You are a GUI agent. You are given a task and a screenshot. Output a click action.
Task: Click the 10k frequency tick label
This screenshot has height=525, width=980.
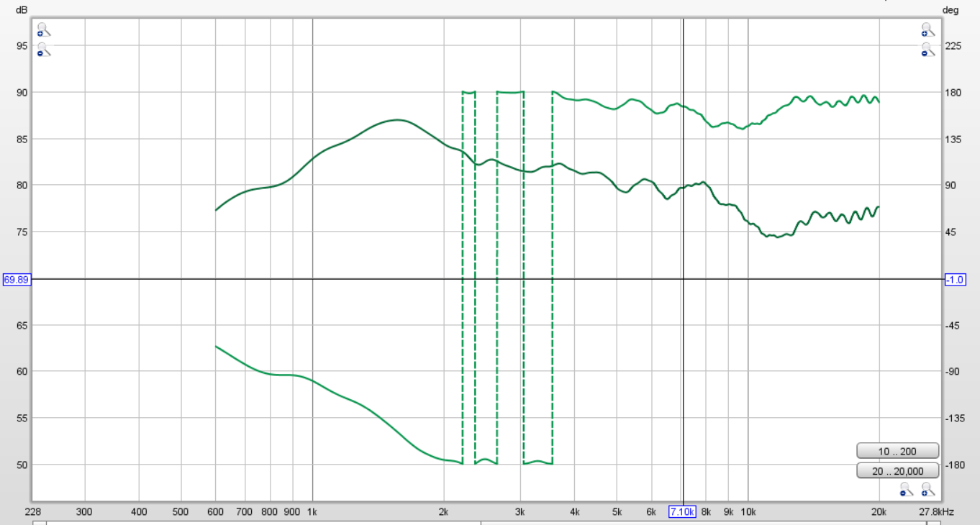coord(748,512)
